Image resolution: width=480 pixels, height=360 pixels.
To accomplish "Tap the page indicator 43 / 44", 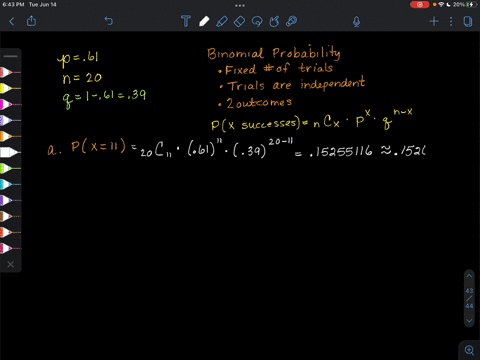I will [x=469, y=298].
